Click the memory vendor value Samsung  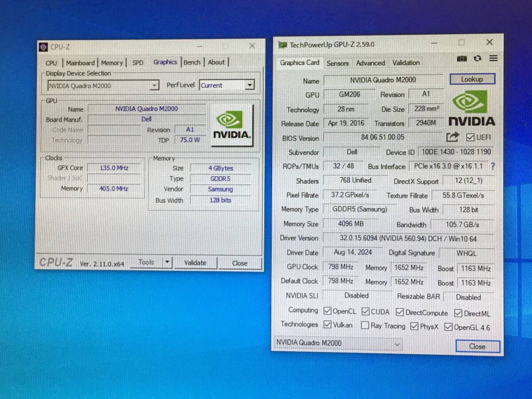(x=220, y=189)
